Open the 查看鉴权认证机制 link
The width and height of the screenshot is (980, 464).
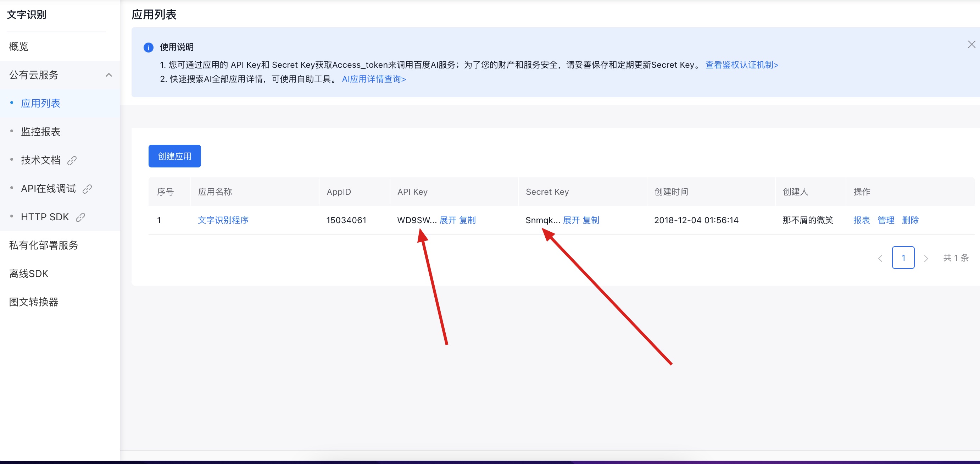point(741,65)
